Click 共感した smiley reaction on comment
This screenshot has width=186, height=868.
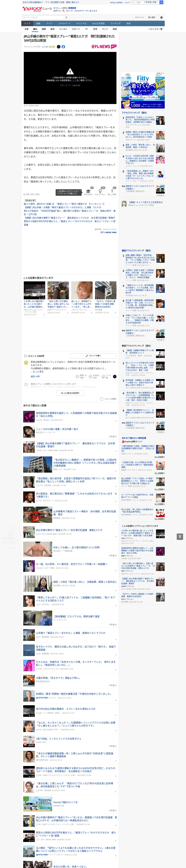click(81, 376)
